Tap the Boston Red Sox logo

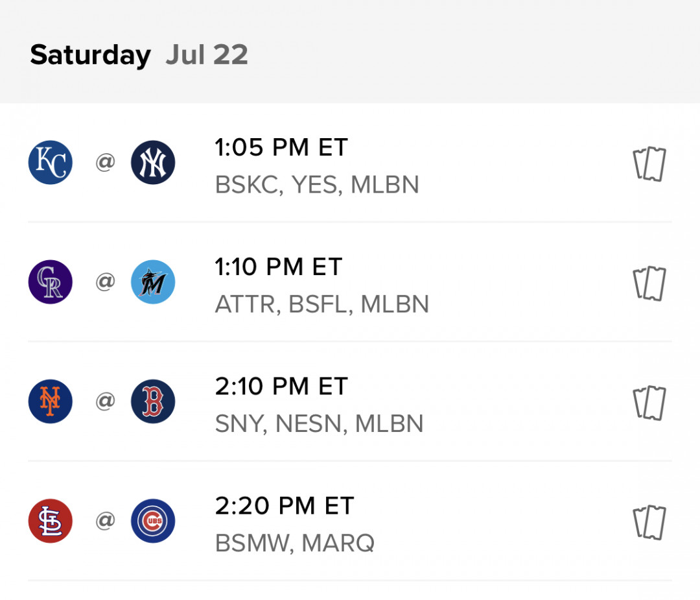[153, 402]
